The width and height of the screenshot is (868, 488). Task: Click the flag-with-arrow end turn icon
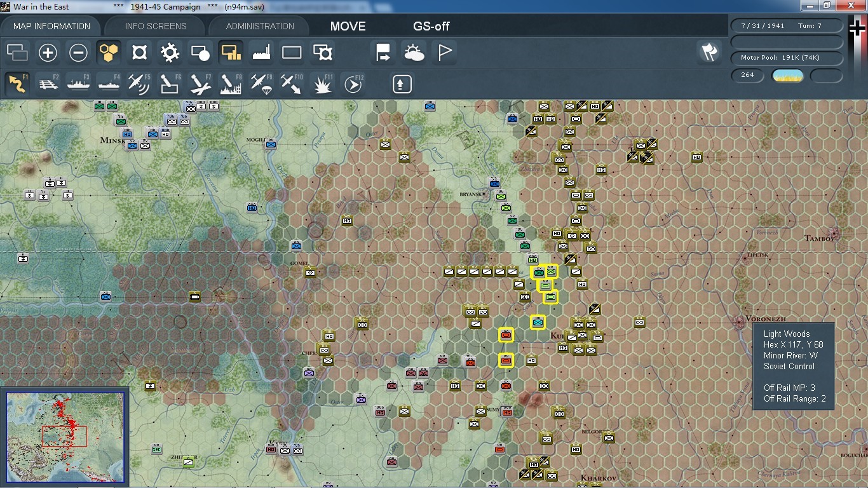pos(383,53)
